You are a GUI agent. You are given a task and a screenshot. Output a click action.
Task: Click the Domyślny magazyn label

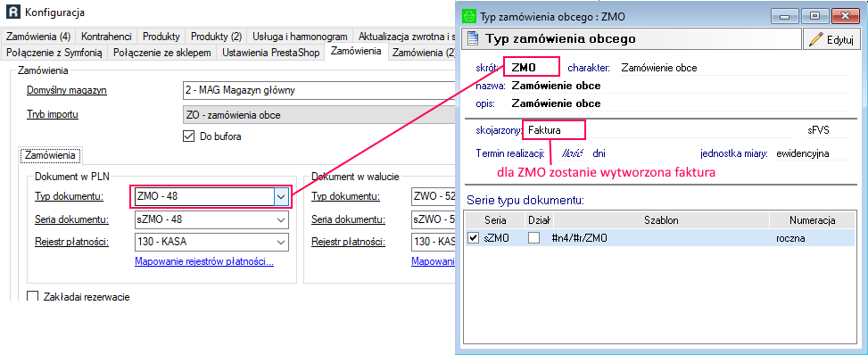click(67, 90)
